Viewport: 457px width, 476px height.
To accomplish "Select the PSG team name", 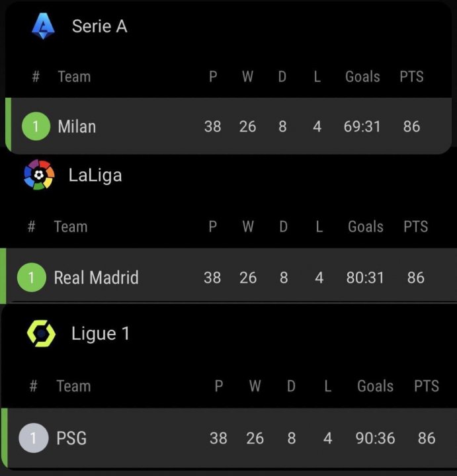I will point(71,438).
